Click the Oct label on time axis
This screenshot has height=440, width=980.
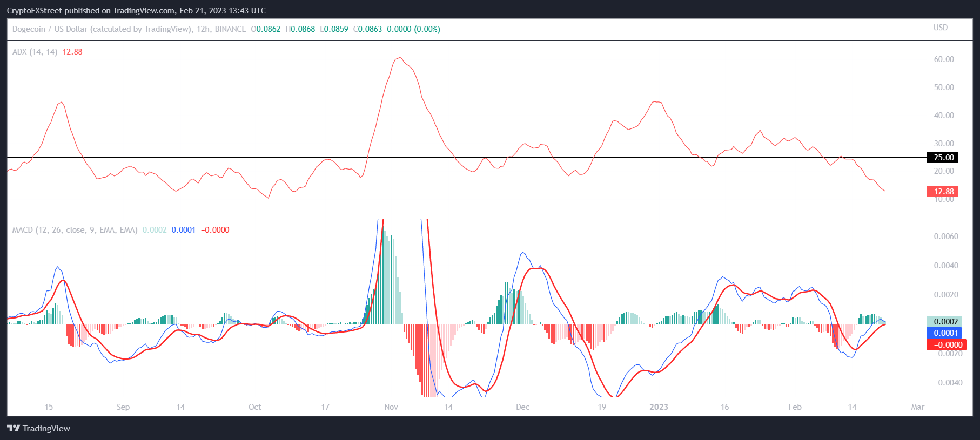coord(255,407)
